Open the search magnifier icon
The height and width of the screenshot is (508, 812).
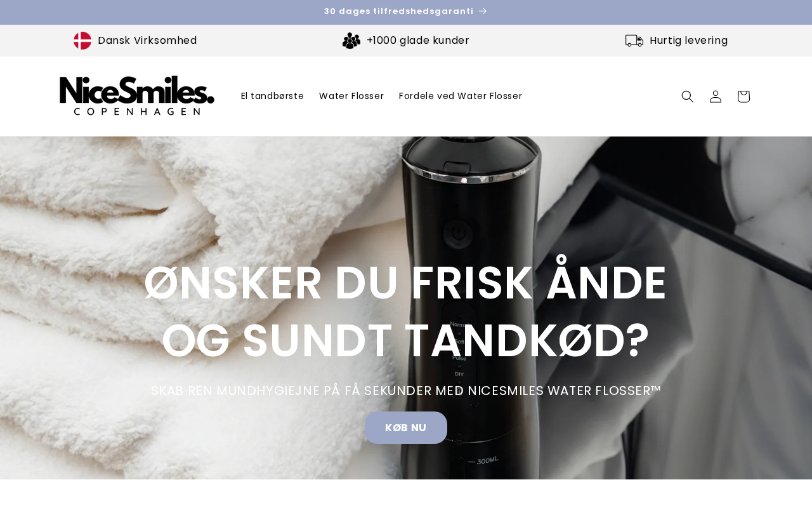coord(688,97)
